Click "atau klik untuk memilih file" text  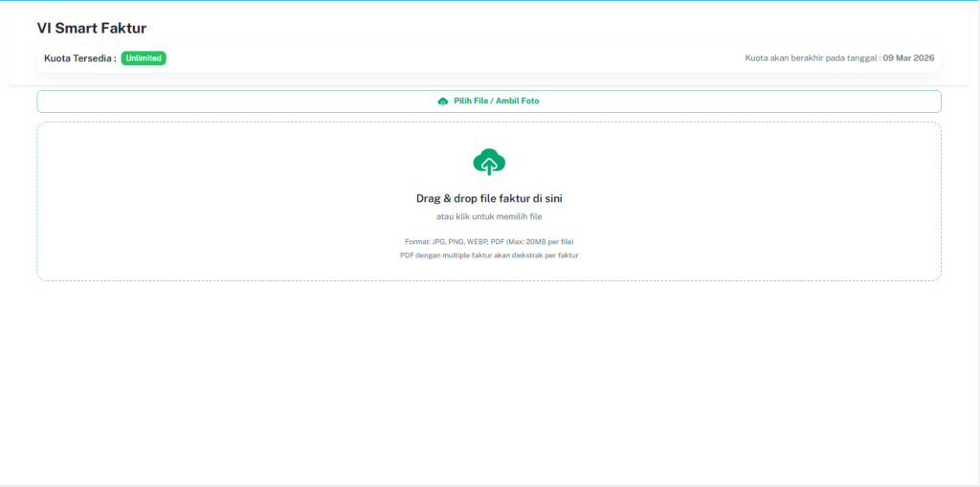tap(489, 217)
